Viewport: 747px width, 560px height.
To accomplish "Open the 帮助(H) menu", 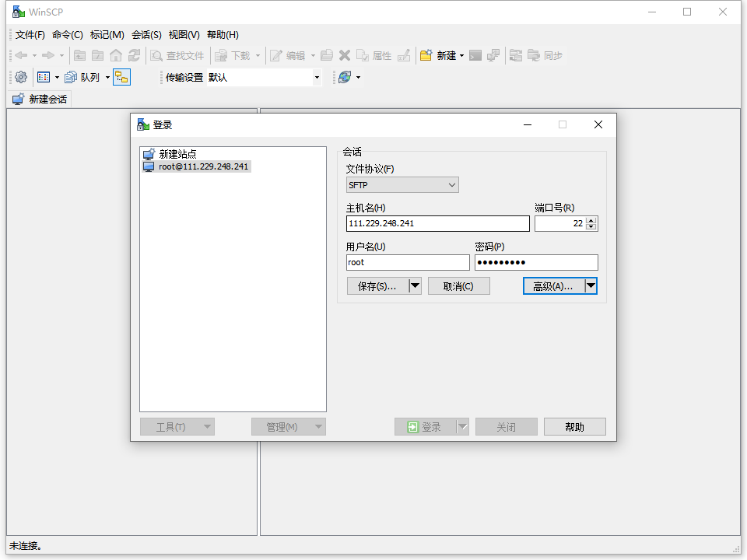I will coord(223,35).
